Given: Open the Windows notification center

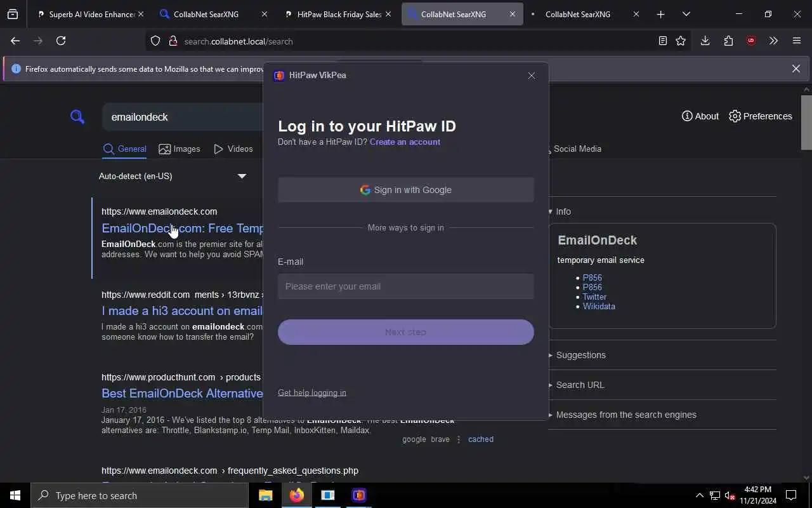Looking at the screenshot, I should click(x=791, y=495).
